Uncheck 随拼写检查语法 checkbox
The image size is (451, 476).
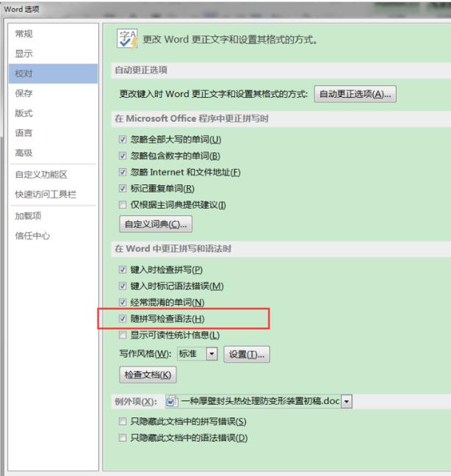coord(123,319)
